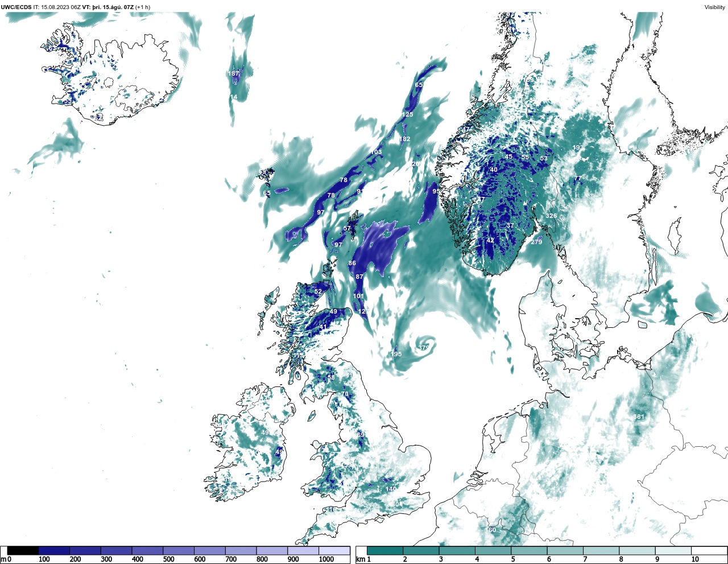Click the 'Visibility' label in the top corner
The image size is (728, 564).
[715, 7]
